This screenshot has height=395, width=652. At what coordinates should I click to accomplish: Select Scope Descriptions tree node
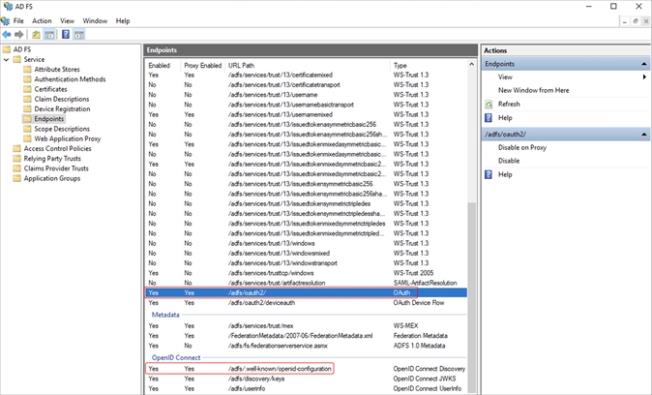click(x=62, y=129)
